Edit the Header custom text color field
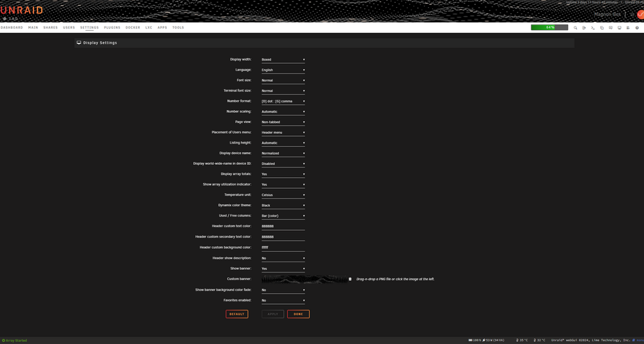Image resolution: width=644 pixels, height=344 pixels. click(x=283, y=227)
